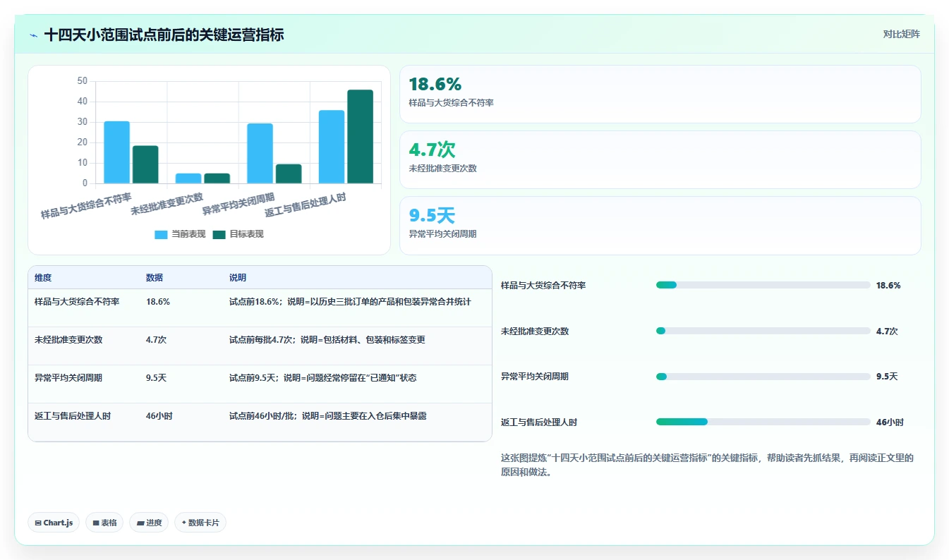949x560 pixels.
Task: Click the description starting 试点前每批4.7次
Action: [x=327, y=339]
